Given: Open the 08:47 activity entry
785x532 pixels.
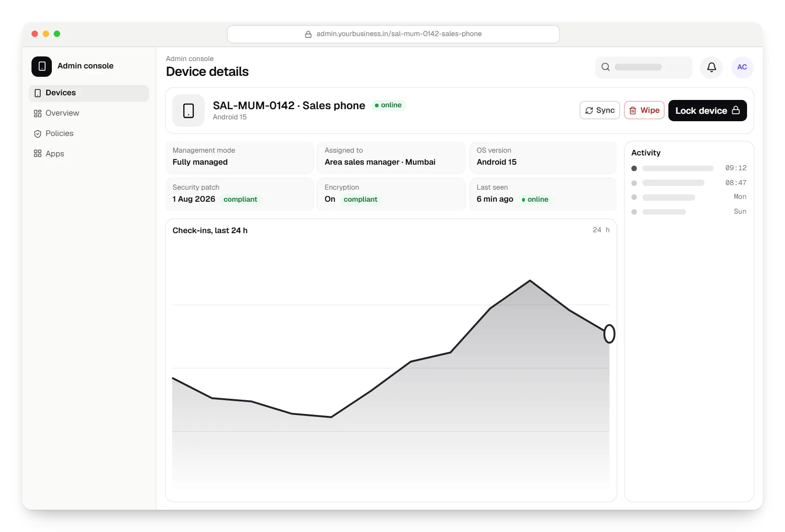Looking at the screenshot, I should click(x=689, y=183).
